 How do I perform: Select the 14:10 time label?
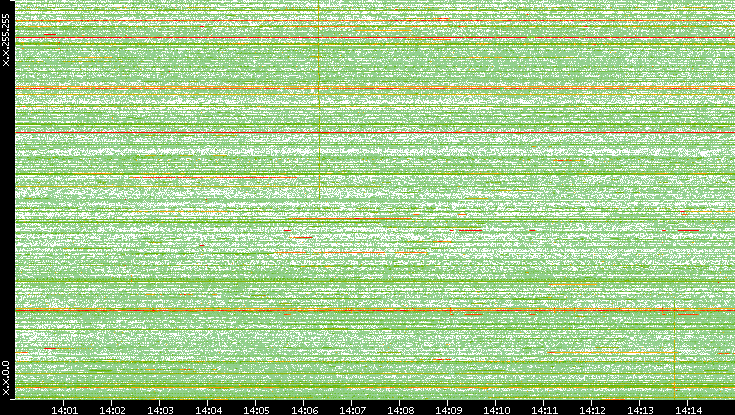(x=497, y=410)
